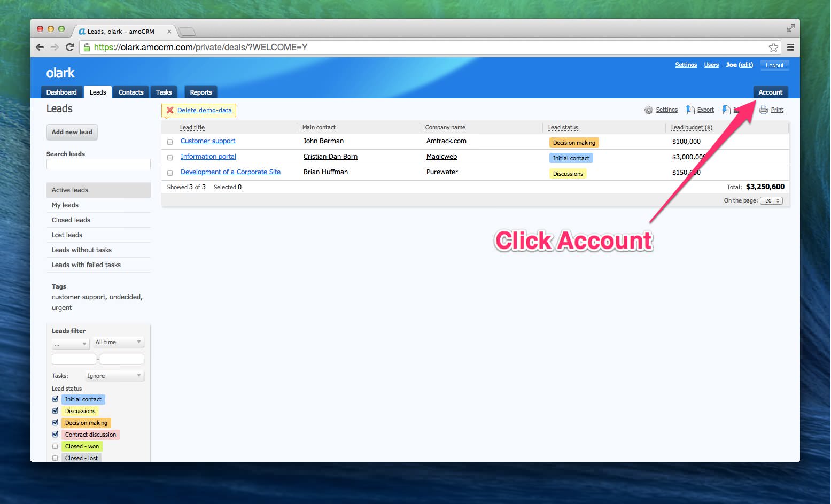
Task: Open the All time period dropdown
Action: 118,342
